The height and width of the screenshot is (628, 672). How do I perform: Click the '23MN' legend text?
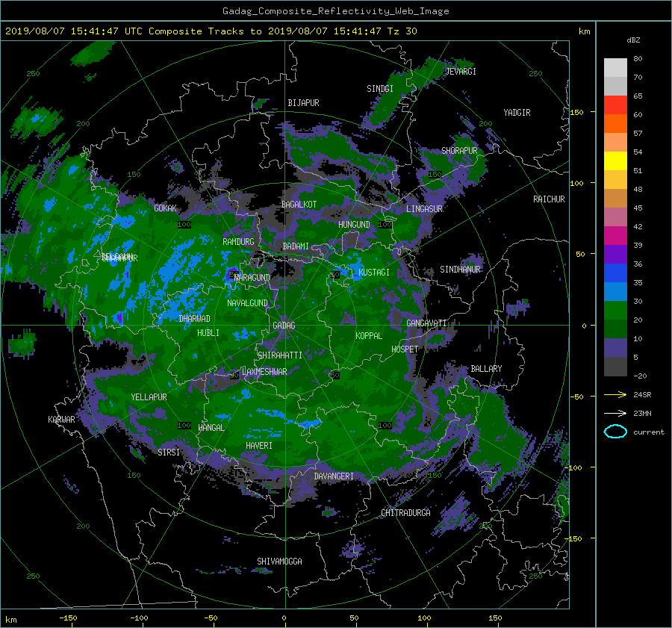point(642,414)
